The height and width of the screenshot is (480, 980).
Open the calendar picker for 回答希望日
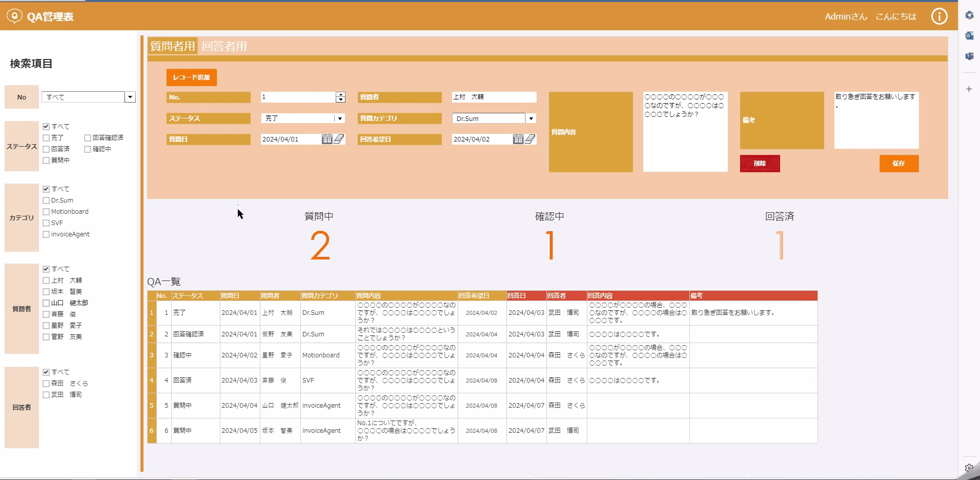pos(518,138)
